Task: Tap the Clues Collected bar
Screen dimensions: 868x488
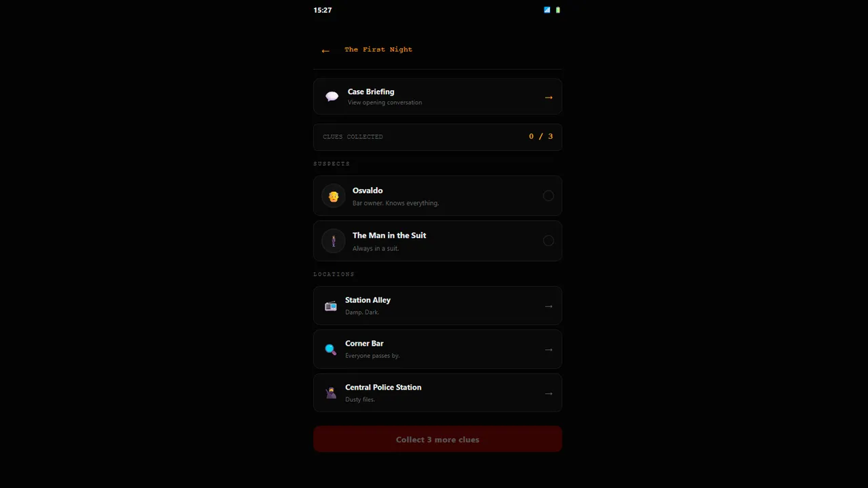Action: (x=437, y=137)
